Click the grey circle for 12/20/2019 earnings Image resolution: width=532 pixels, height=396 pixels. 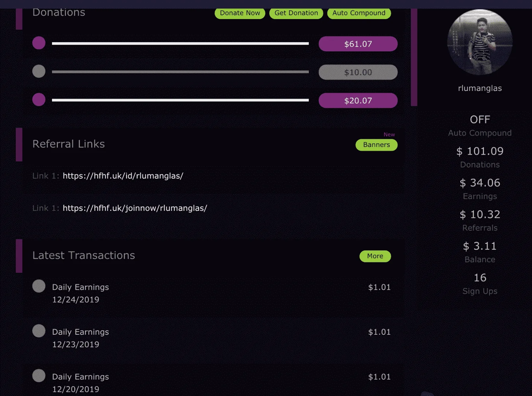[39, 375]
